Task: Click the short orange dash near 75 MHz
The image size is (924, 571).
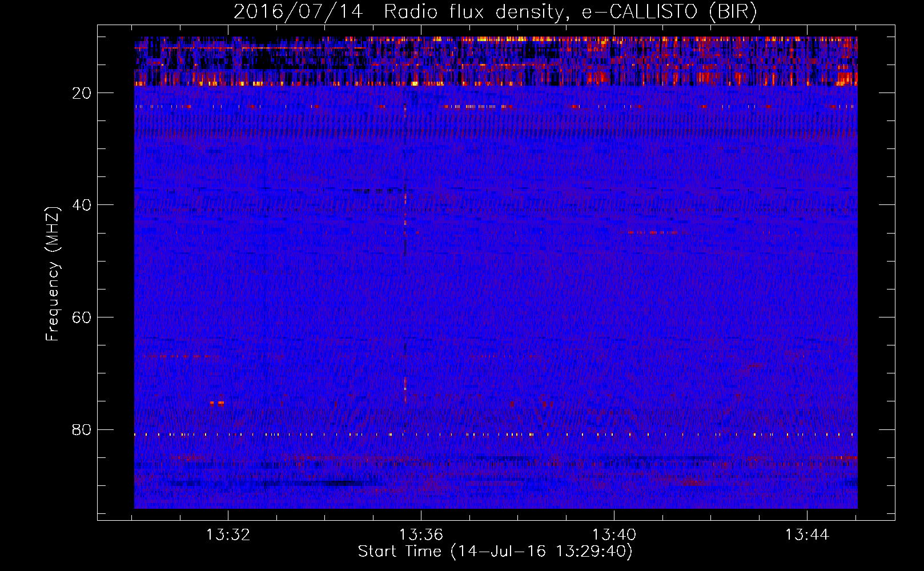Action: (217, 403)
